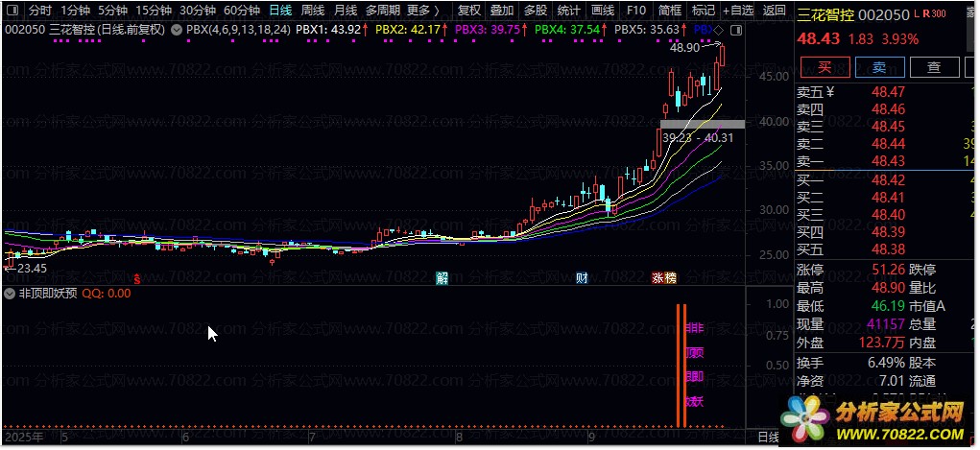The height and width of the screenshot is (450, 980).
Task: Activate the 画线 drawing tool
Action: coord(603,10)
